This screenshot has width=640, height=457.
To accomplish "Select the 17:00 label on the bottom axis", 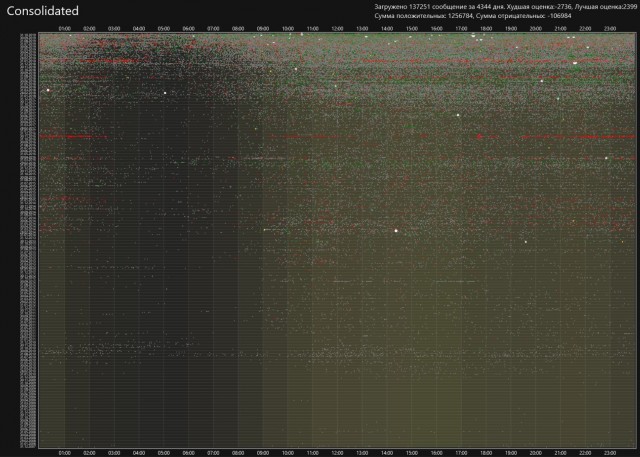I will pyautogui.click(x=462, y=453).
